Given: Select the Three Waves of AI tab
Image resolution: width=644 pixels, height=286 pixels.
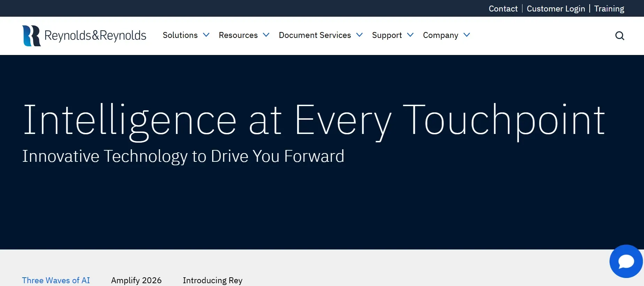Looking at the screenshot, I should 56,280.
